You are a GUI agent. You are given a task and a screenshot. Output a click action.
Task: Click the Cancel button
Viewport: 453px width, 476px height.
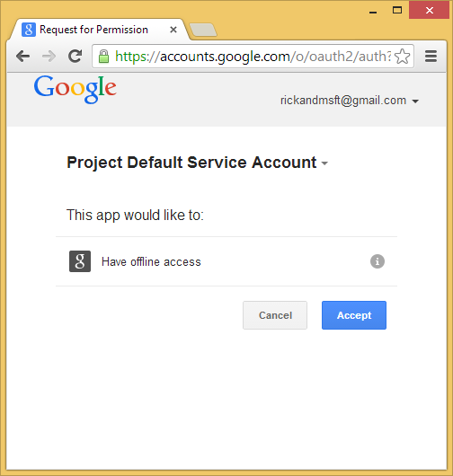275,315
